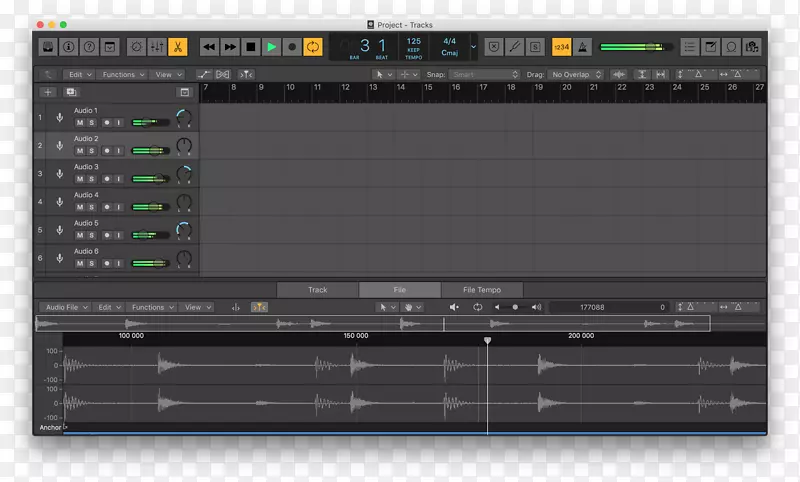Click the scissors editors button
Viewport: 800px width, 482px height.
click(177, 47)
